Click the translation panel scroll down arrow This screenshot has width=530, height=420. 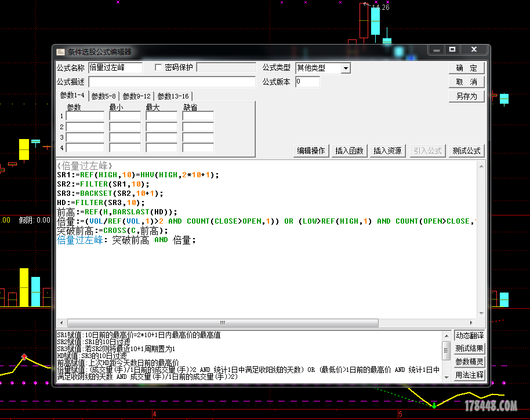click(446, 378)
